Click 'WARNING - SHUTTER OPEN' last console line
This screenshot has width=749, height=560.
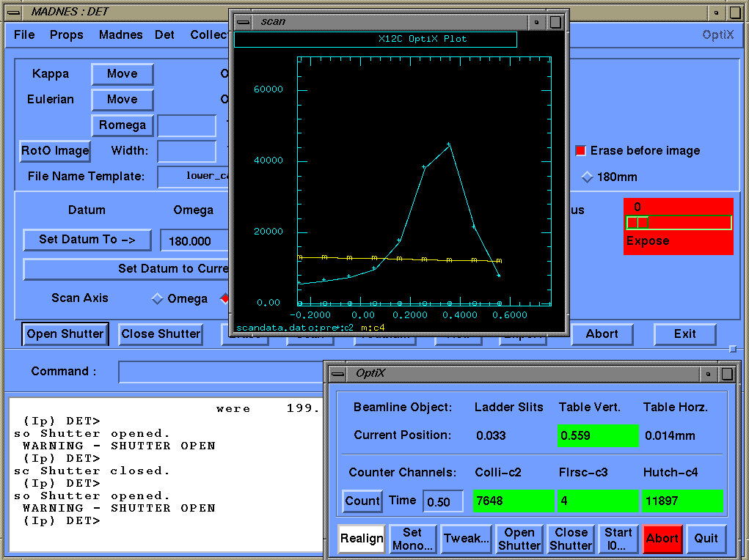pos(119,509)
